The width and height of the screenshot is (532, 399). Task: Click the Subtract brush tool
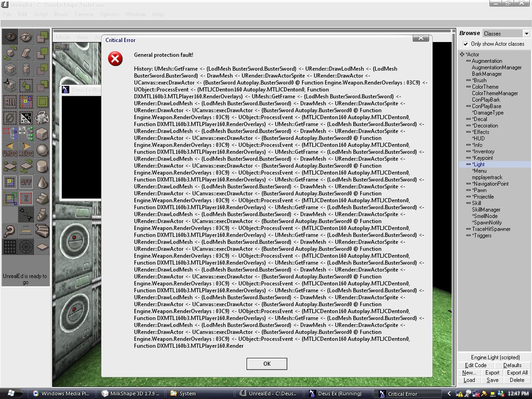point(42,53)
